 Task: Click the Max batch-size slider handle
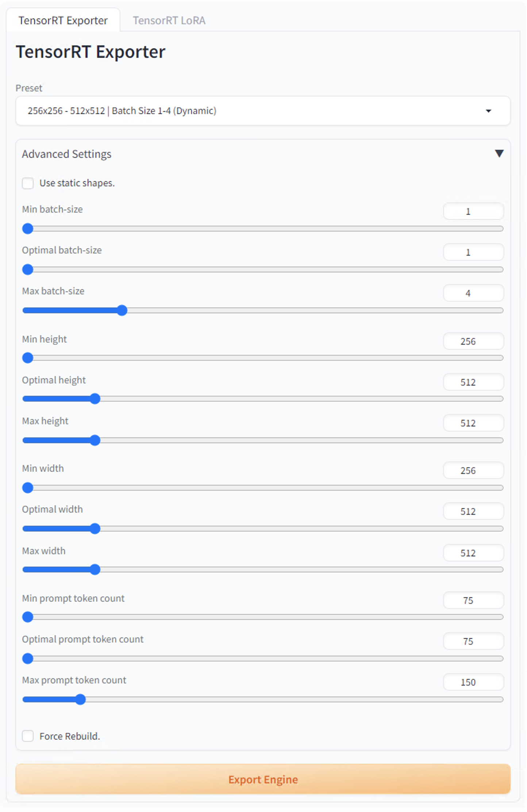pyautogui.click(x=123, y=310)
